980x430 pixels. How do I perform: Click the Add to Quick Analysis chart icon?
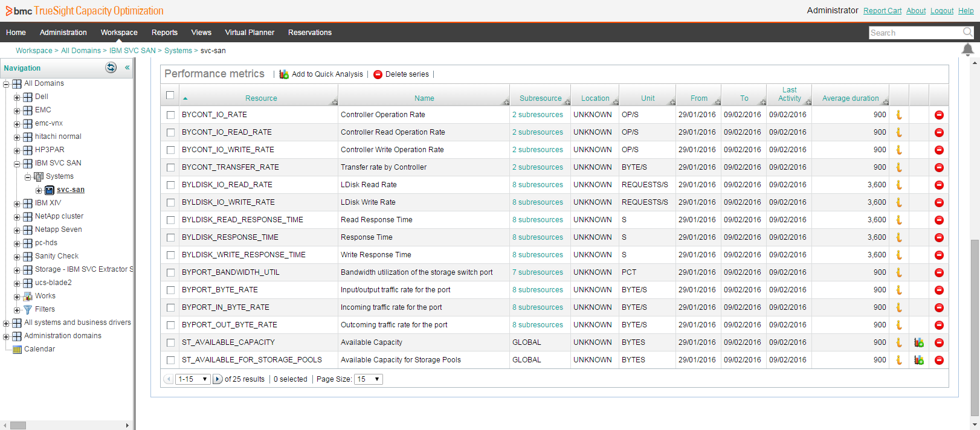pos(284,74)
